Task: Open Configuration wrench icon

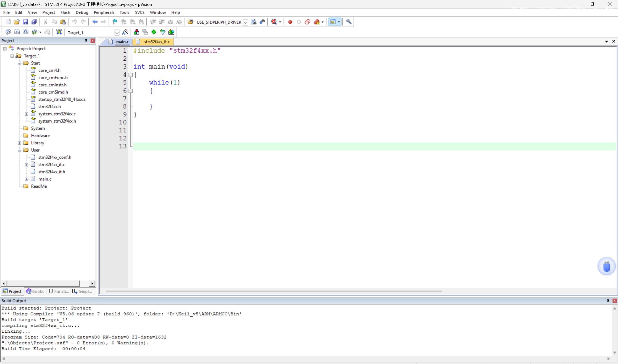Action: (349, 22)
